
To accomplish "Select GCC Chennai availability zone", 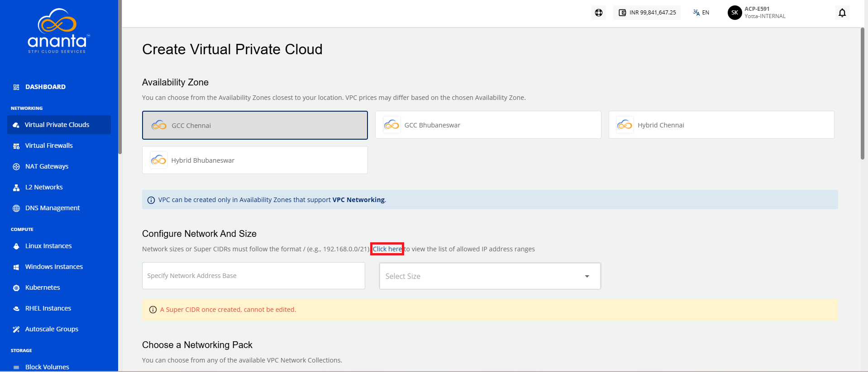I will click(255, 125).
